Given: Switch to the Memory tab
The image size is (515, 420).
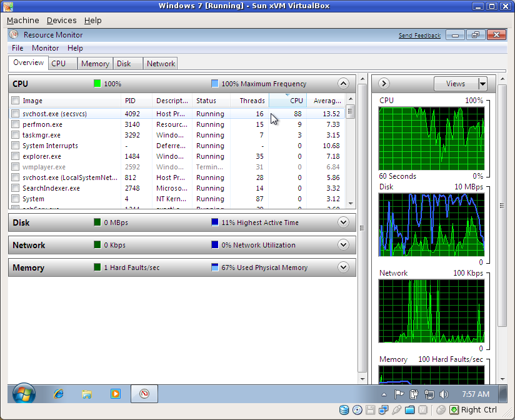Looking at the screenshot, I should (95, 63).
